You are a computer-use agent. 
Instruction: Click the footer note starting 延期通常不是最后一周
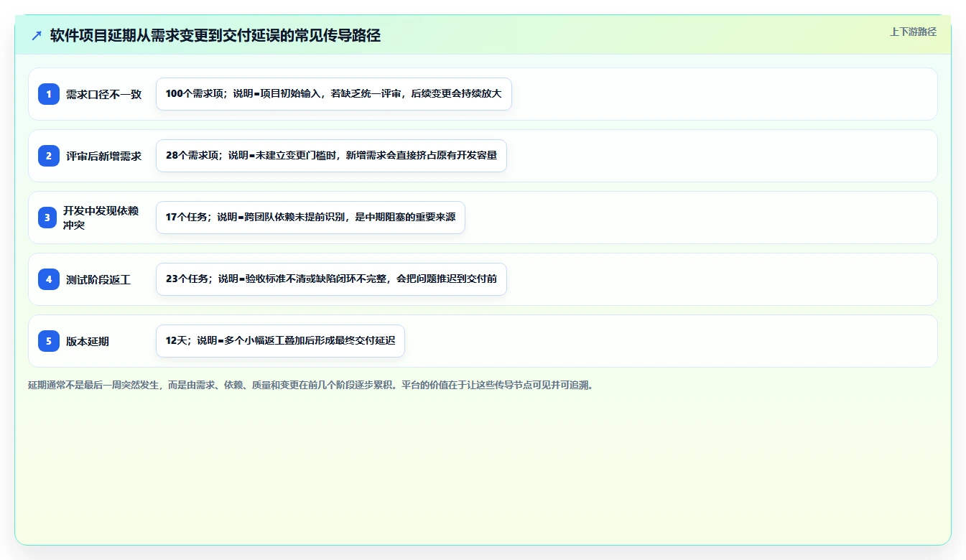pyautogui.click(x=311, y=385)
